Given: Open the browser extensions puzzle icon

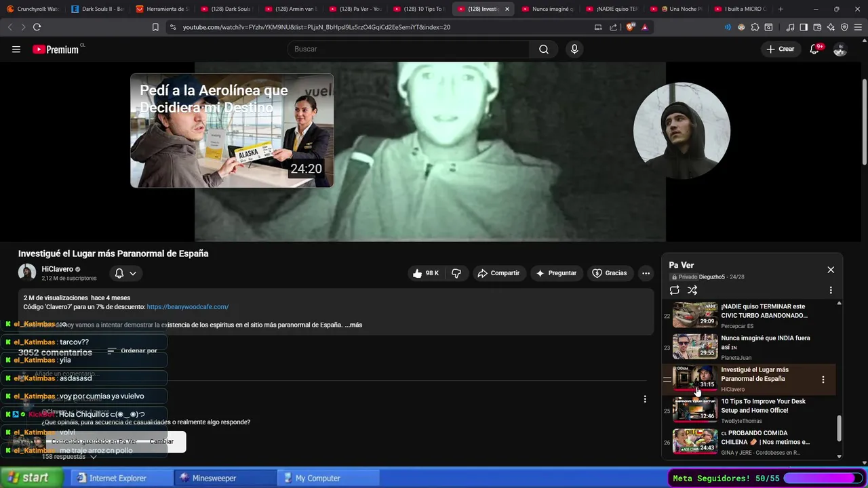Looking at the screenshot, I should point(755,27).
